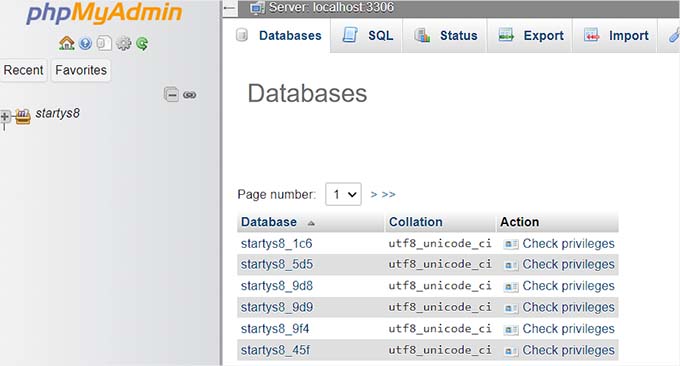Click the SQL tab scroll icon
680x366 pixels.
point(350,35)
